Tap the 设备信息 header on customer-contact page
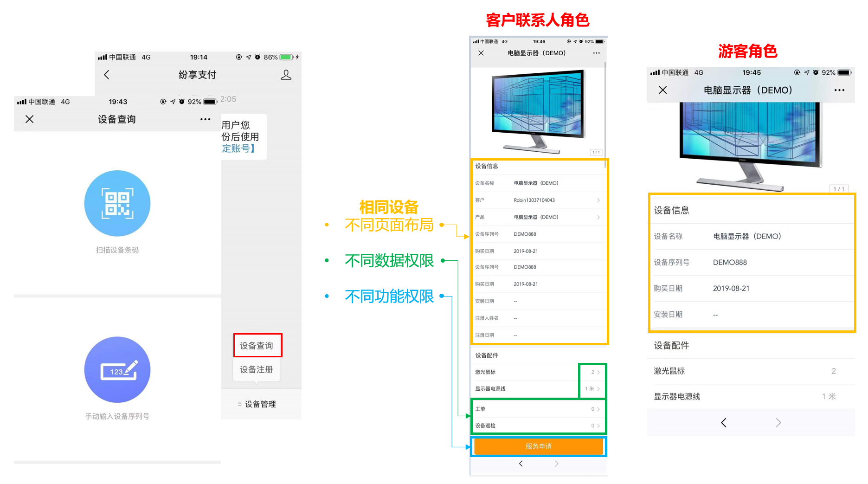The width and height of the screenshot is (868, 484). point(487,166)
